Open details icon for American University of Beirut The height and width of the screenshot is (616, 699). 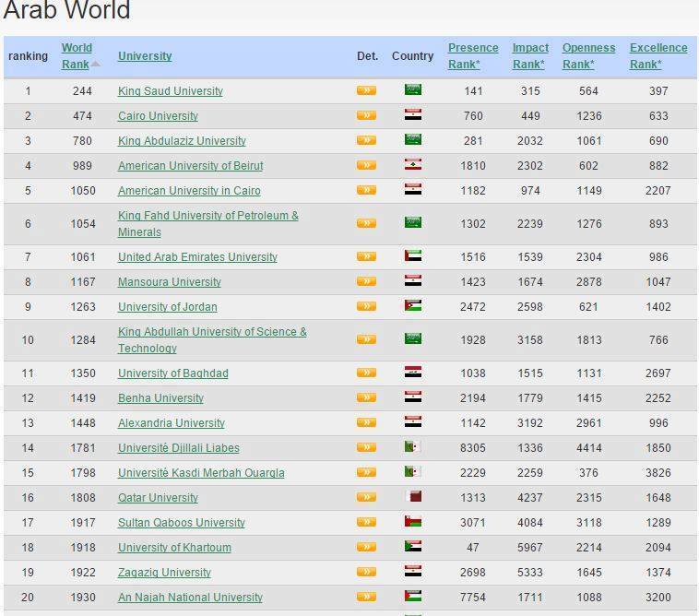tap(366, 165)
